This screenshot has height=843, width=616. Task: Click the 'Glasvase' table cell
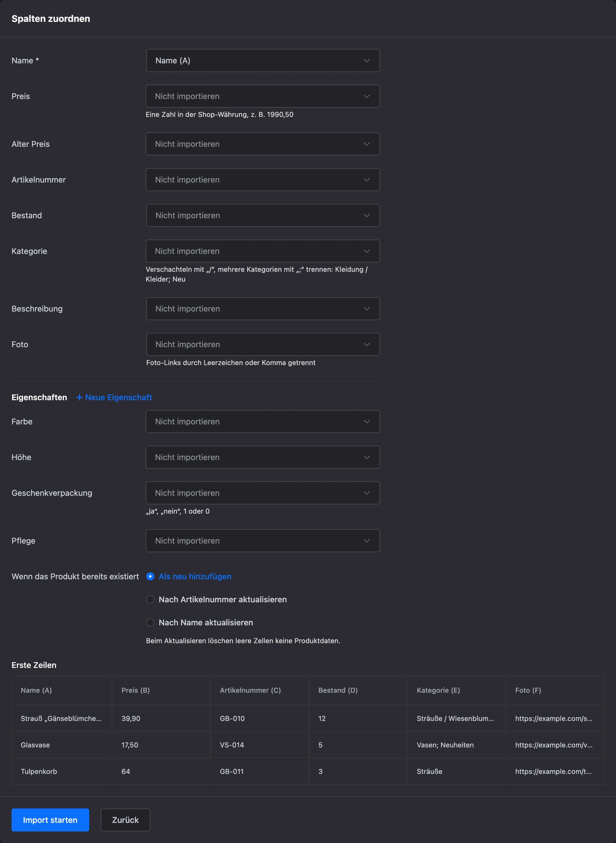click(62, 745)
